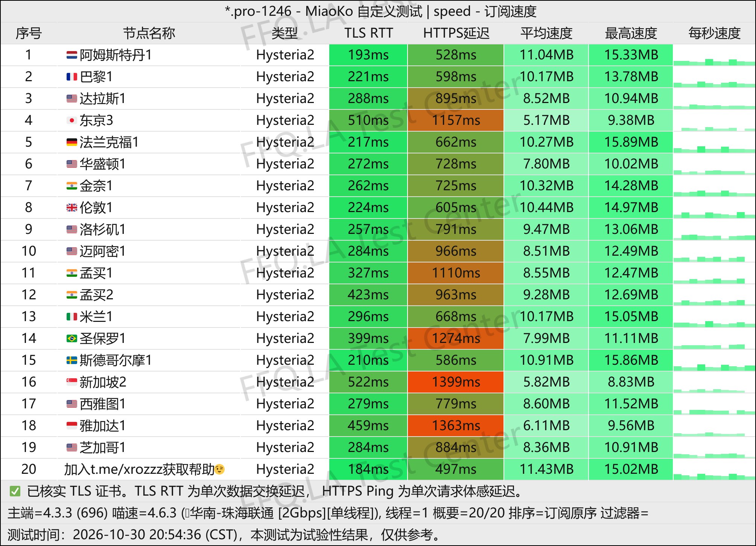Click the France flag beside 巴黎1
Image resolution: width=756 pixels, height=546 pixels.
[x=71, y=77]
